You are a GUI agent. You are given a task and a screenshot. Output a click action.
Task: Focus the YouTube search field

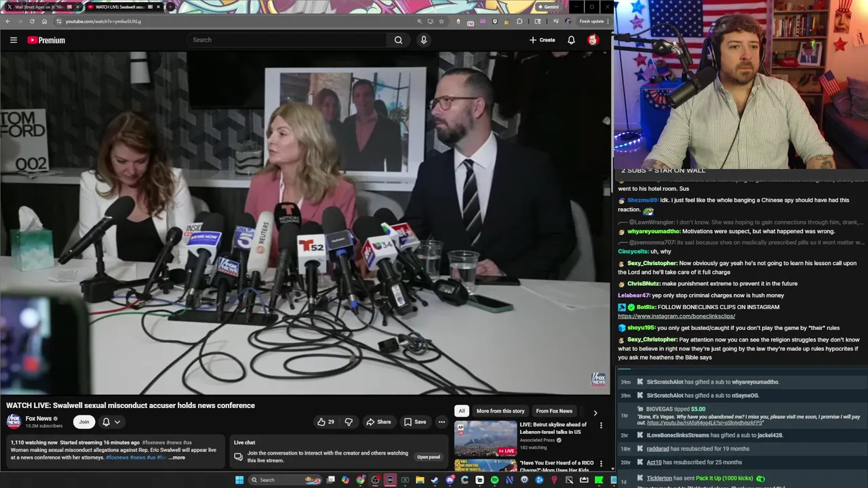[x=288, y=40]
